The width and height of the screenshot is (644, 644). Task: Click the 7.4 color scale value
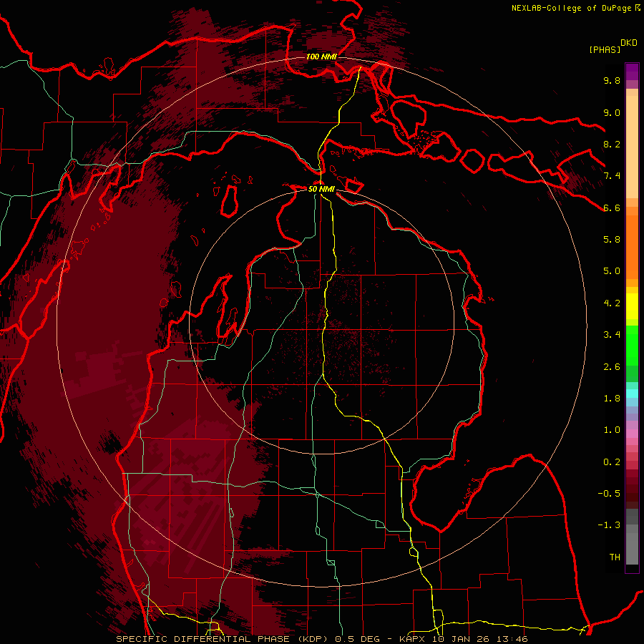click(612, 176)
